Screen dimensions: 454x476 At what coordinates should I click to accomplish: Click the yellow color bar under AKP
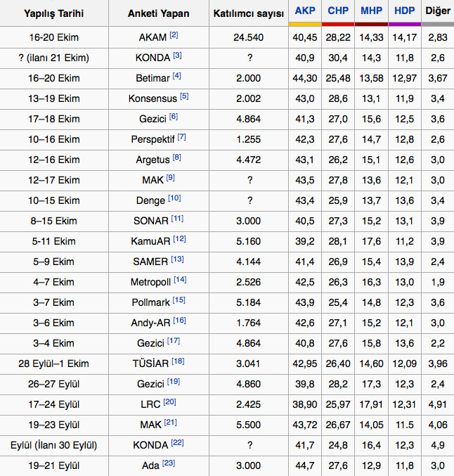305,25
